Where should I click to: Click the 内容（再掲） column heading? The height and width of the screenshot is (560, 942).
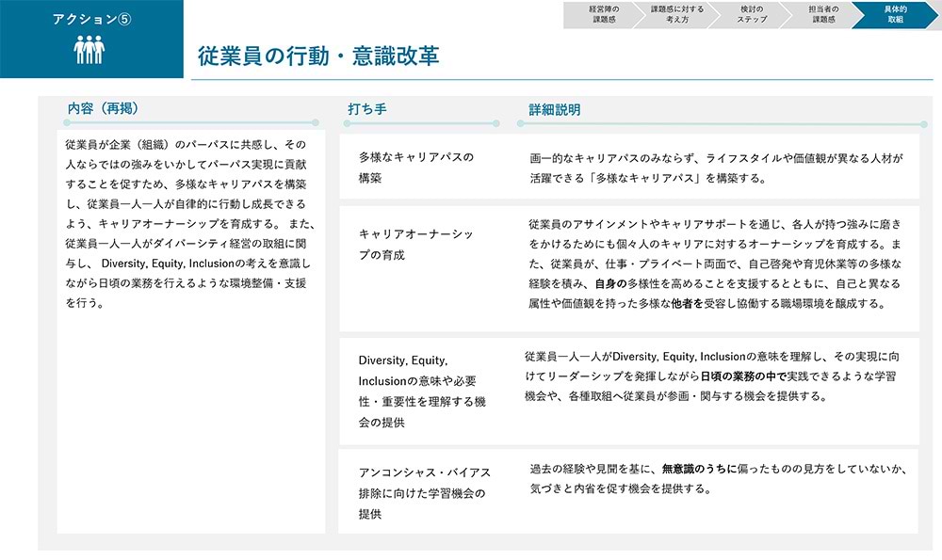(x=103, y=108)
